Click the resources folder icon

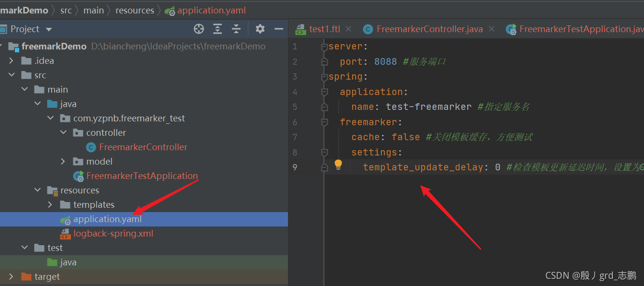52,191
